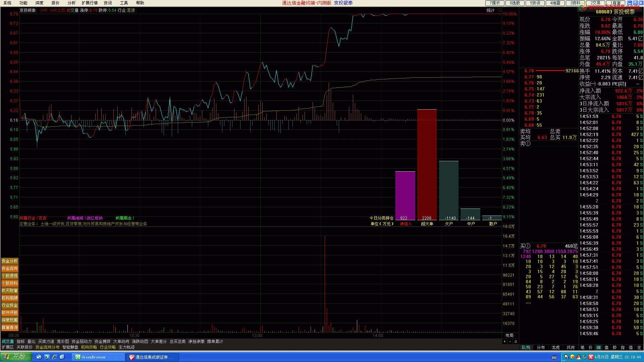
Task: Open the 功能 menu
Action: (x=23, y=3)
